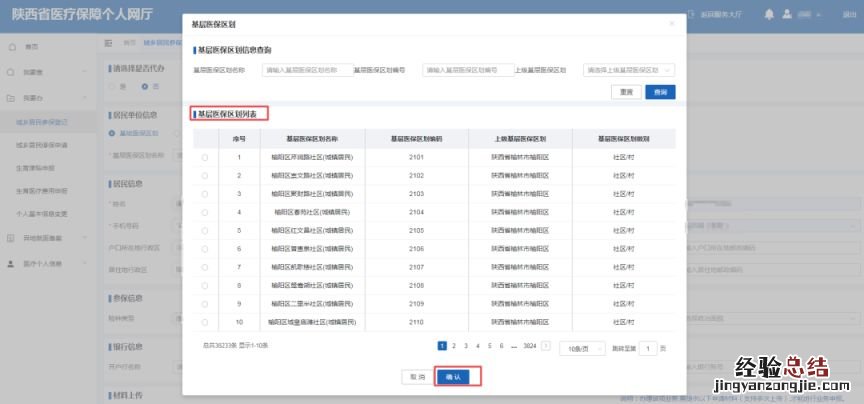Close the 基层医保区划 dialog with X
Screen dimensions: 864x404
(x=671, y=22)
